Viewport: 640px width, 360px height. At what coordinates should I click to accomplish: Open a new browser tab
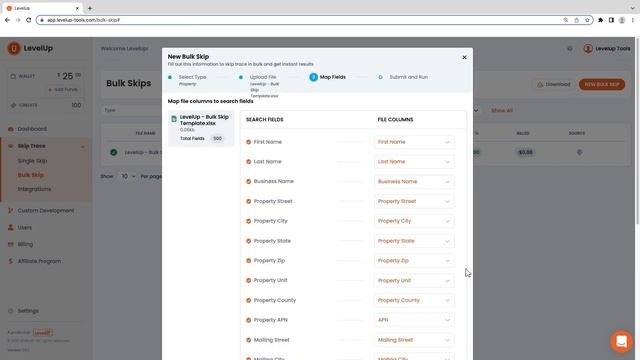tap(90, 8)
